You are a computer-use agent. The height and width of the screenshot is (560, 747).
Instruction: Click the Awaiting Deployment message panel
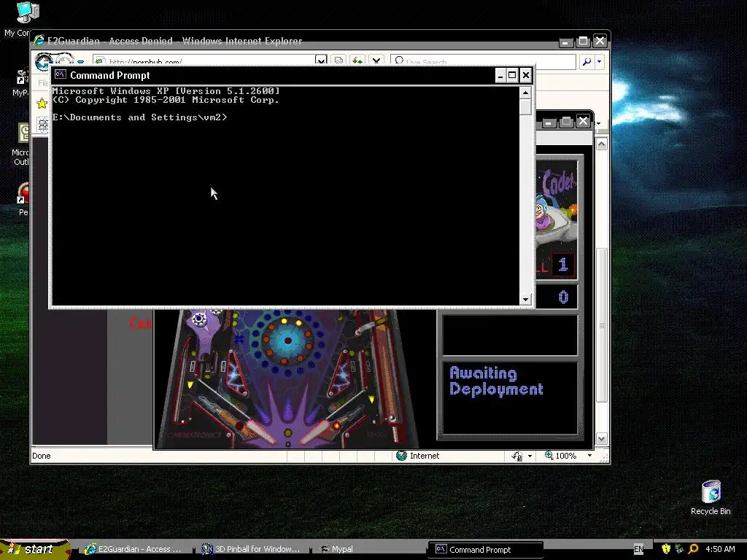click(x=510, y=397)
